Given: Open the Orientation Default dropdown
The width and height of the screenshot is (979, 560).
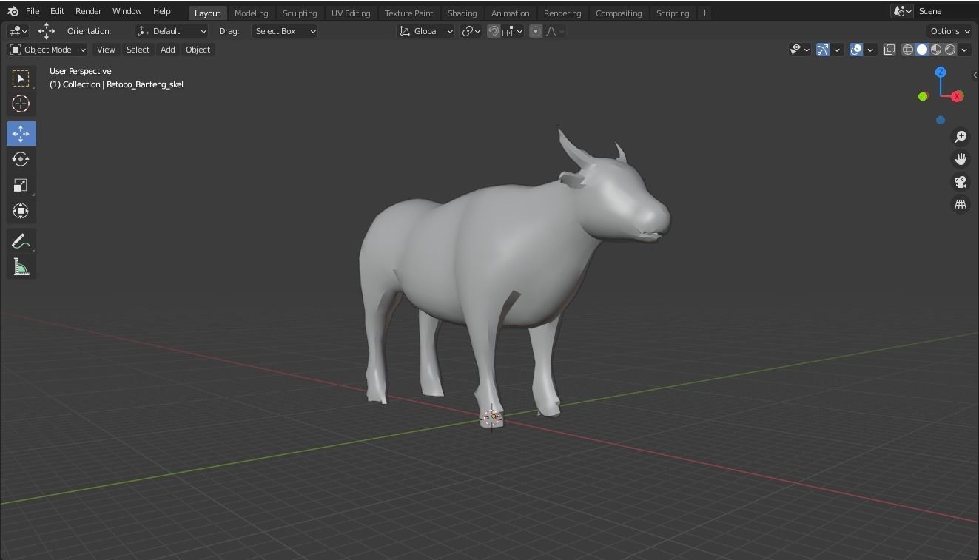Looking at the screenshot, I should (172, 31).
